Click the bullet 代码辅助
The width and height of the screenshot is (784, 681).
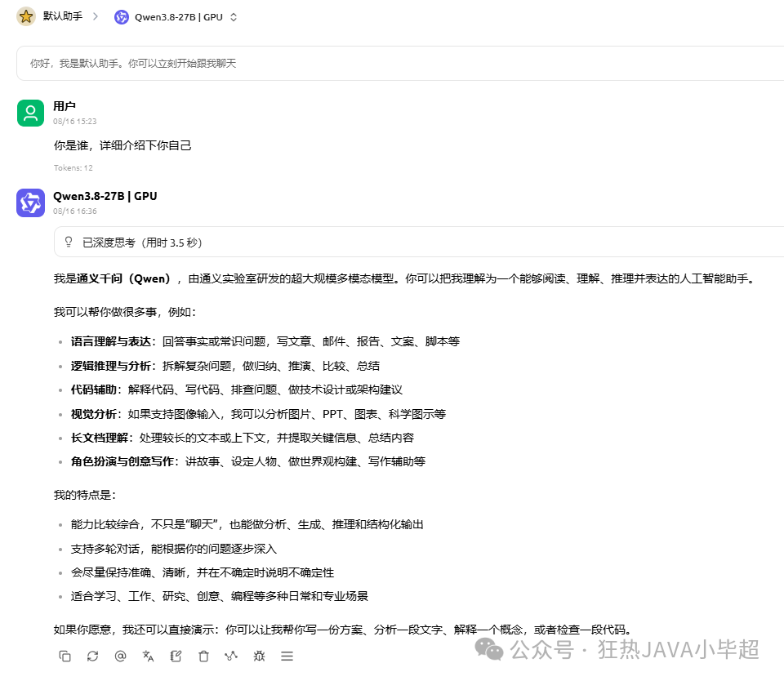click(237, 389)
